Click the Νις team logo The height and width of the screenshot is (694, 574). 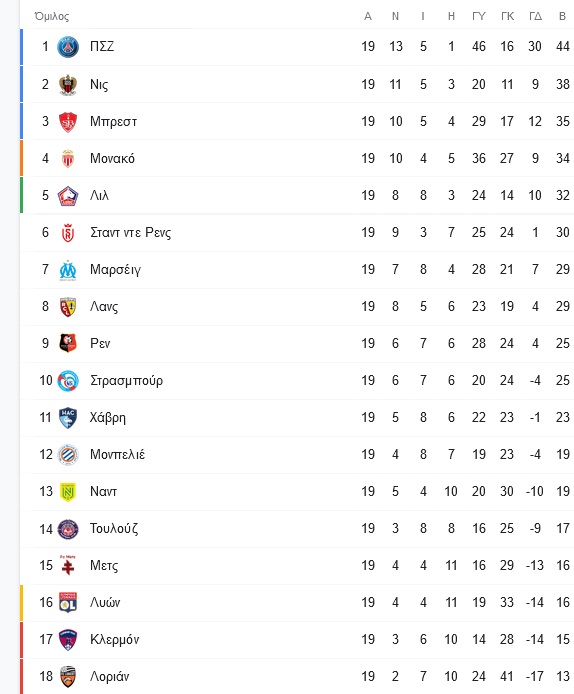tap(68, 84)
